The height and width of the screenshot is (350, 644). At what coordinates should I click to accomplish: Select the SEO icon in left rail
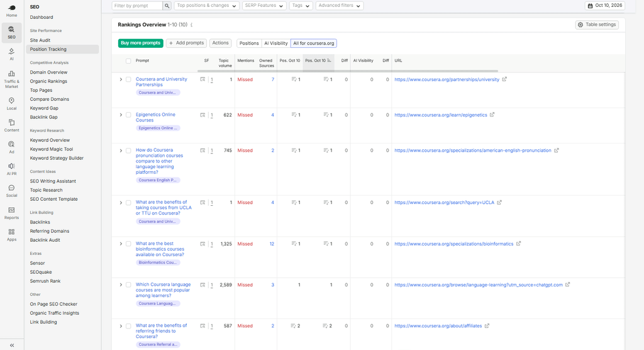click(x=11, y=33)
